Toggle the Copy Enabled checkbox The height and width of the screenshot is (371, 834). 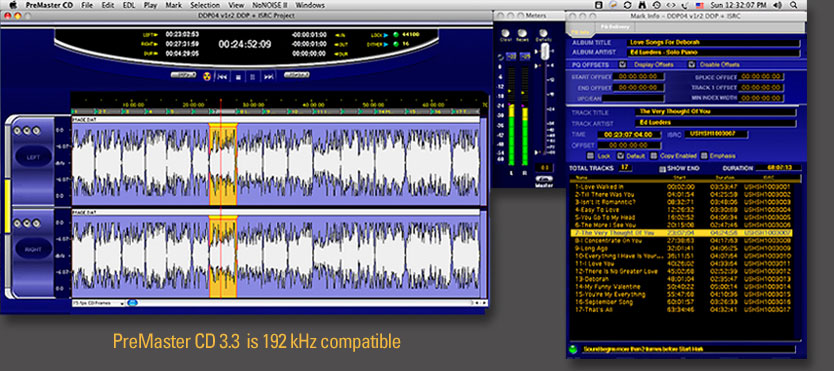pos(653,156)
